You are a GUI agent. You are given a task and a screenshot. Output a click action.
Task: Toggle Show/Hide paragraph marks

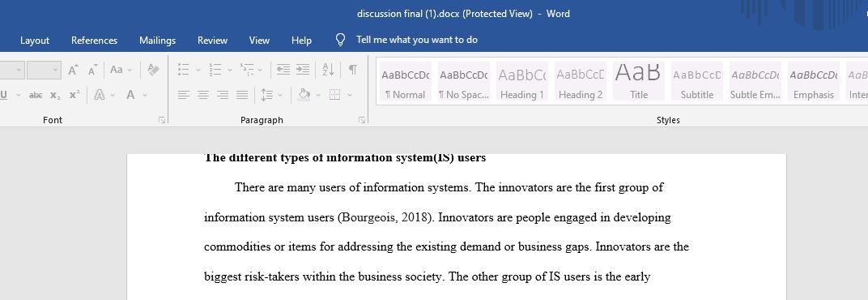pos(353,70)
